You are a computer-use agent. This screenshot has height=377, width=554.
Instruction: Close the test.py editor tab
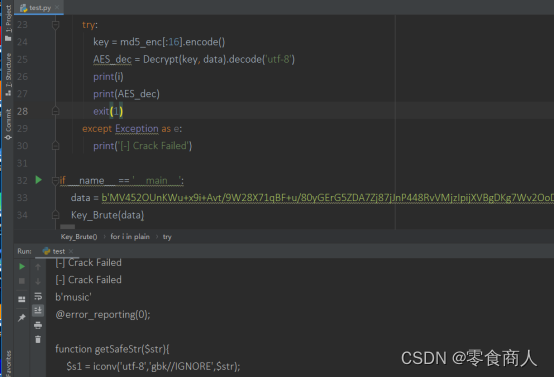(x=57, y=7)
